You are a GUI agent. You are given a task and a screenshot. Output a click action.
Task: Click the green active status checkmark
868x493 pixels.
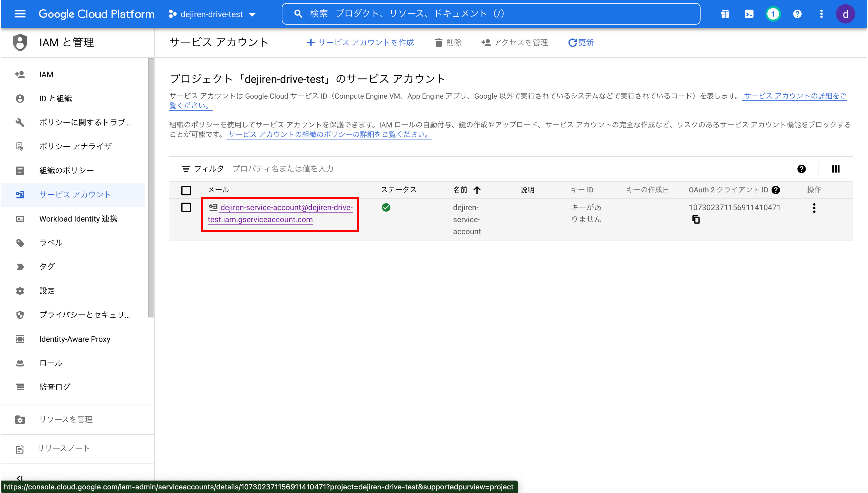click(386, 207)
